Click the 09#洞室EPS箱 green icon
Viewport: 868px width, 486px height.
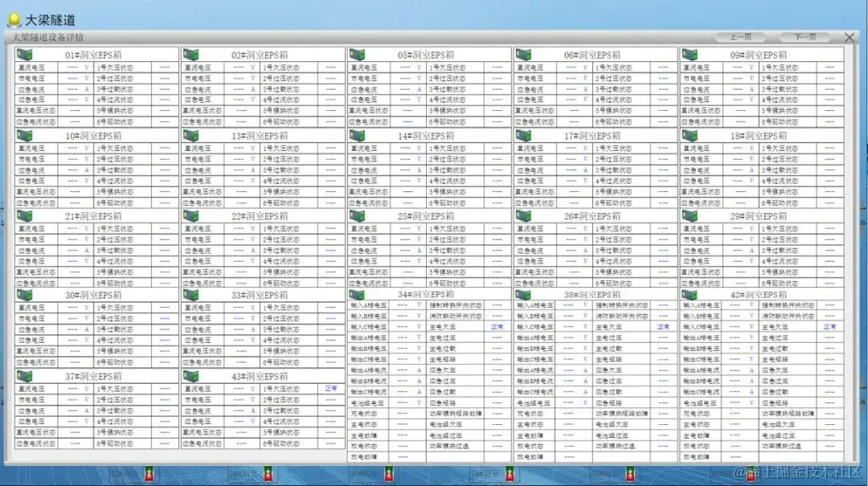tap(690, 55)
